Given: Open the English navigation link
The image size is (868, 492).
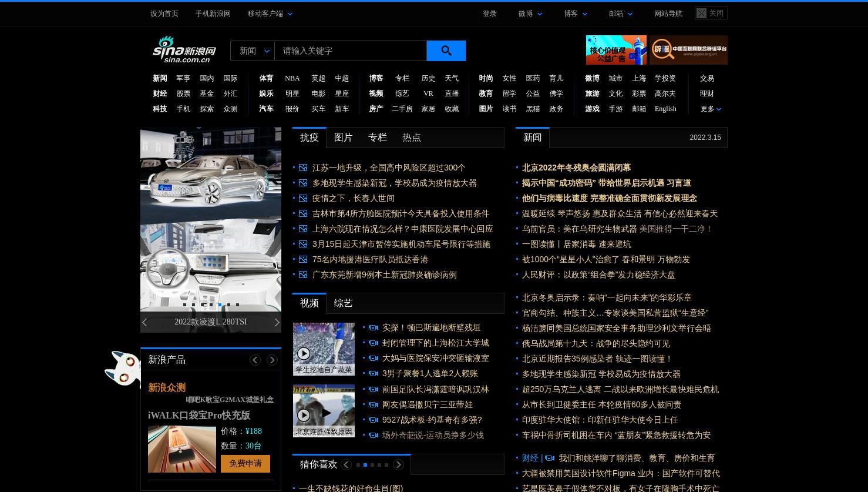Looking at the screenshot, I should (x=665, y=109).
